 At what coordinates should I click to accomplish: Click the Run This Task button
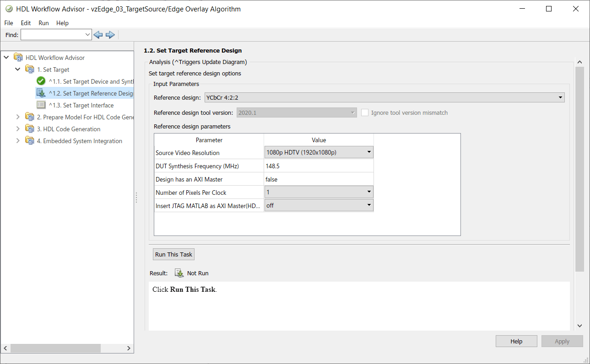pyautogui.click(x=174, y=254)
